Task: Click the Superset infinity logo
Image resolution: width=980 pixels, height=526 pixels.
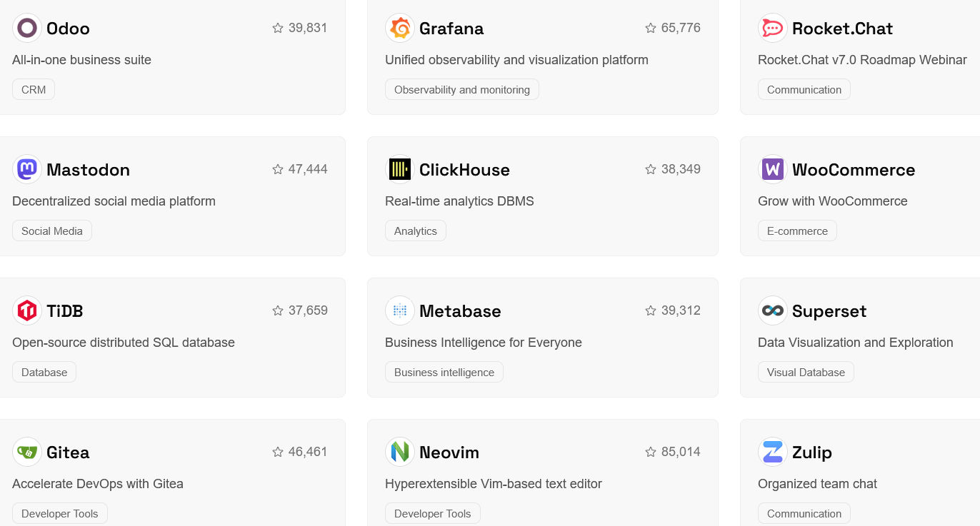Action: [773, 310]
